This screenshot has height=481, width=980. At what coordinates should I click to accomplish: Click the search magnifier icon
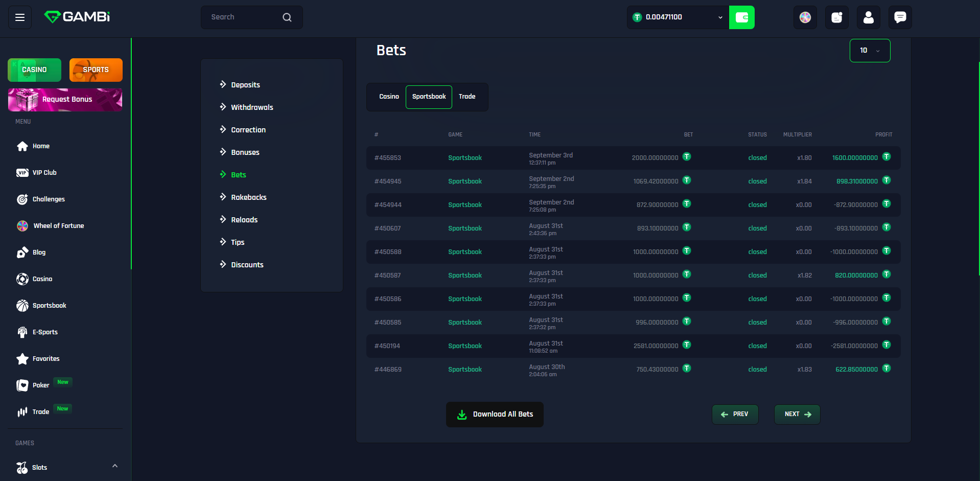click(287, 17)
